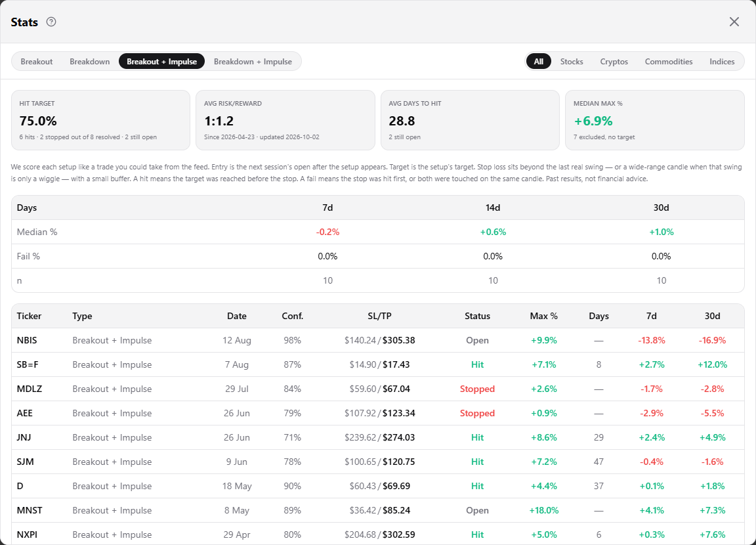Sort by the Conf. column header
The width and height of the screenshot is (756, 545).
point(292,316)
